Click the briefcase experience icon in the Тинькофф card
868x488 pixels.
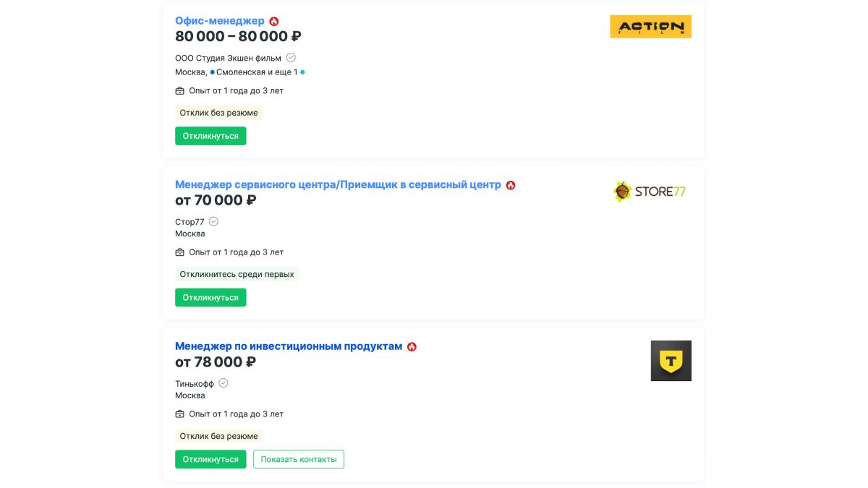[180, 414]
